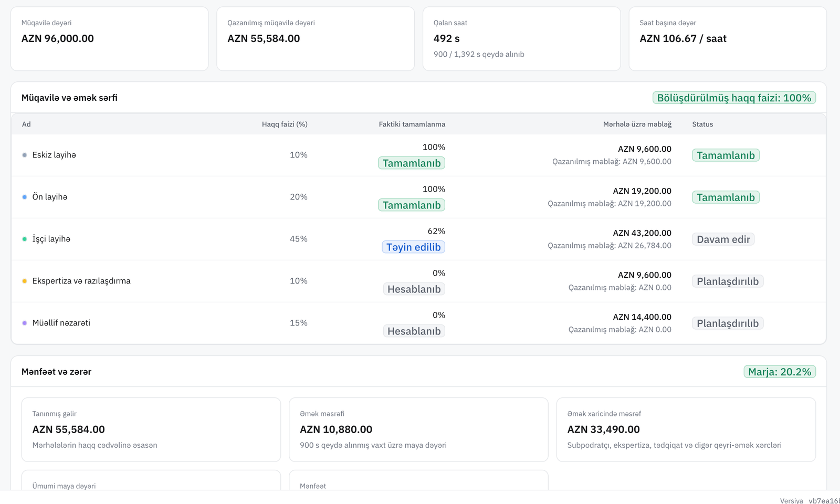Select the Əmək məsrəfi cost card
The height and width of the screenshot is (504, 840).
pos(418,429)
